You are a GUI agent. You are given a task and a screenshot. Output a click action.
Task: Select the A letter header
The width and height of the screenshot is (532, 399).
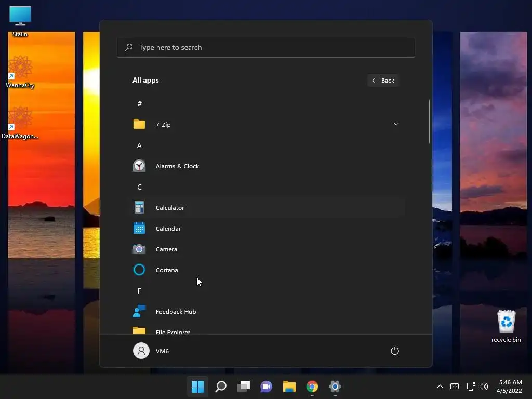[139, 145]
